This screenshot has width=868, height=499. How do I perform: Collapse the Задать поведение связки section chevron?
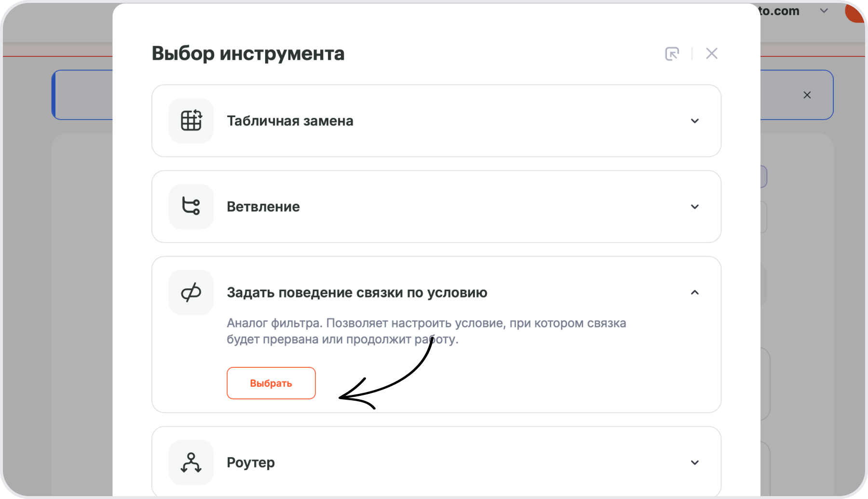pos(694,293)
